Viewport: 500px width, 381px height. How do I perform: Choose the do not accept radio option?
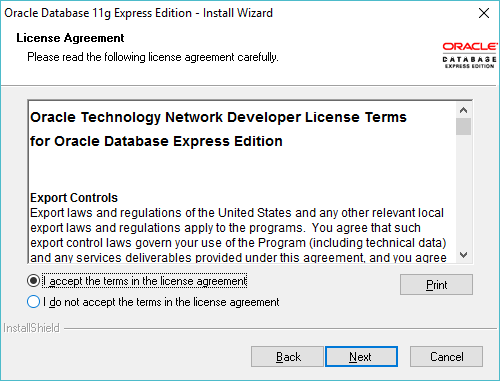coord(33,302)
